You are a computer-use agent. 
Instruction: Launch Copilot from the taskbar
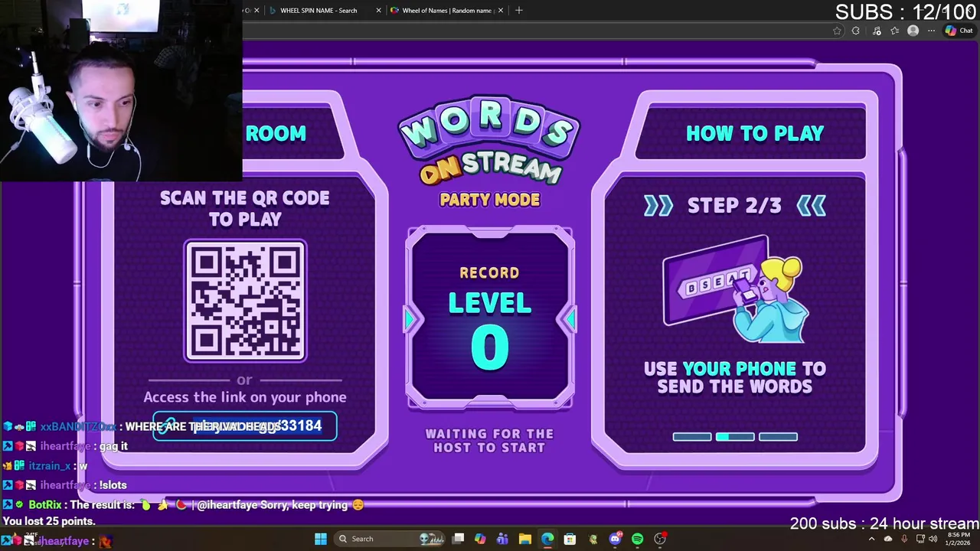pyautogui.click(x=480, y=539)
